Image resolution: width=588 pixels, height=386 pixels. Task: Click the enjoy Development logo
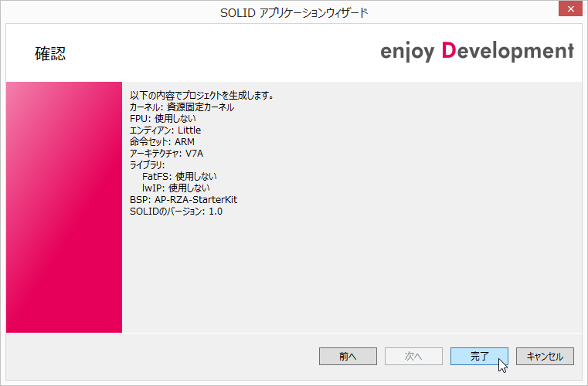click(x=477, y=52)
